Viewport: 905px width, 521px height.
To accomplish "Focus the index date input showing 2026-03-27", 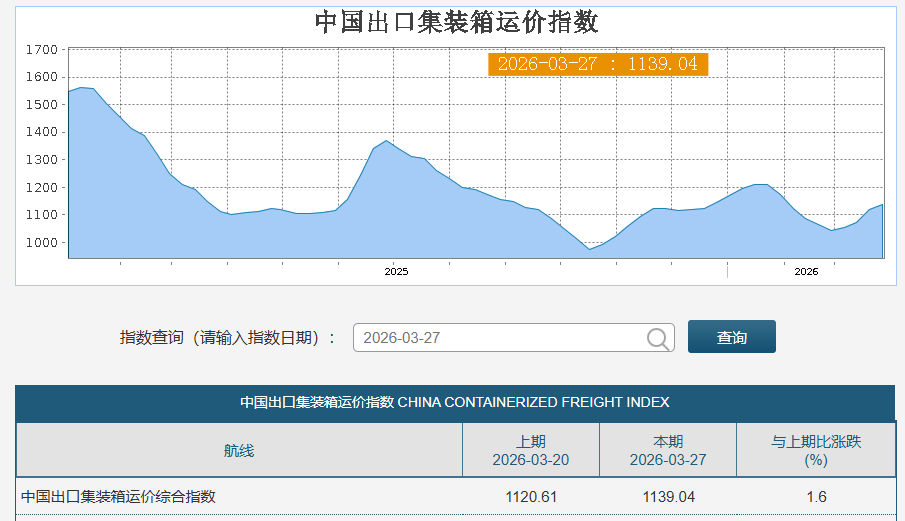I will [x=500, y=338].
